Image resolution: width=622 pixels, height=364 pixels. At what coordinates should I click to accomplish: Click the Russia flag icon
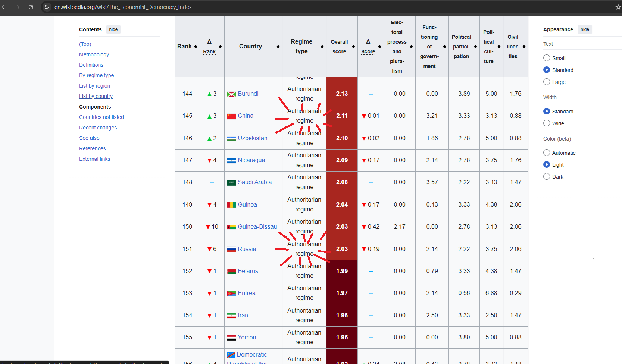pyautogui.click(x=231, y=250)
